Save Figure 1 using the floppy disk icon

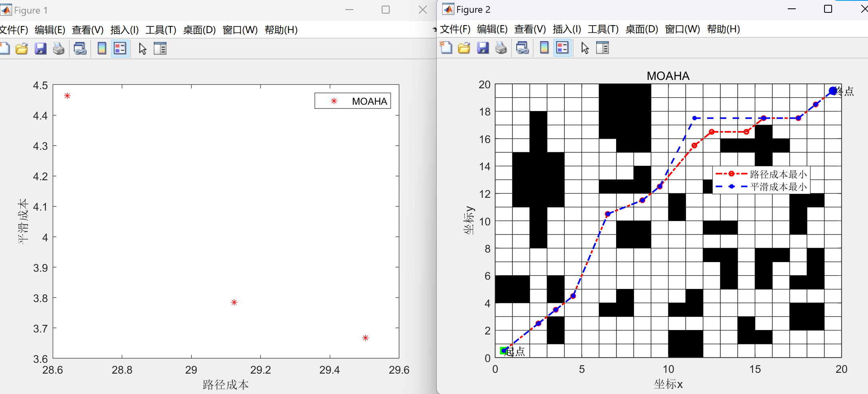coord(40,49)
